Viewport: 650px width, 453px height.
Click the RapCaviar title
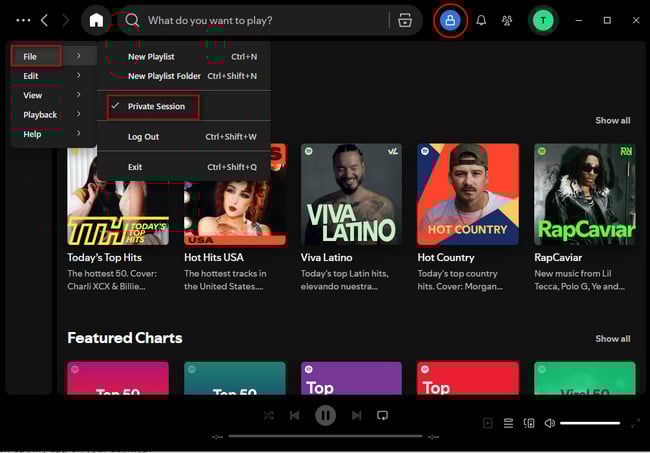point(558,257)
